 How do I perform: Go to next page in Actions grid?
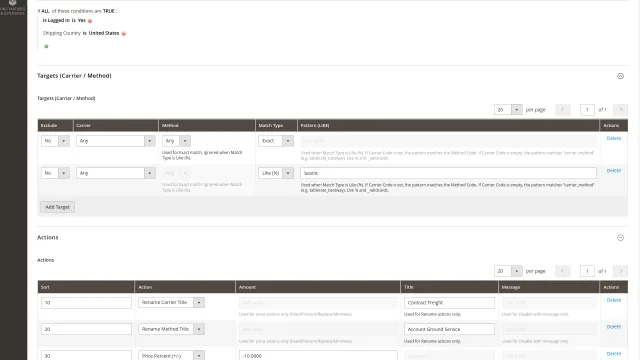point(621,271)
